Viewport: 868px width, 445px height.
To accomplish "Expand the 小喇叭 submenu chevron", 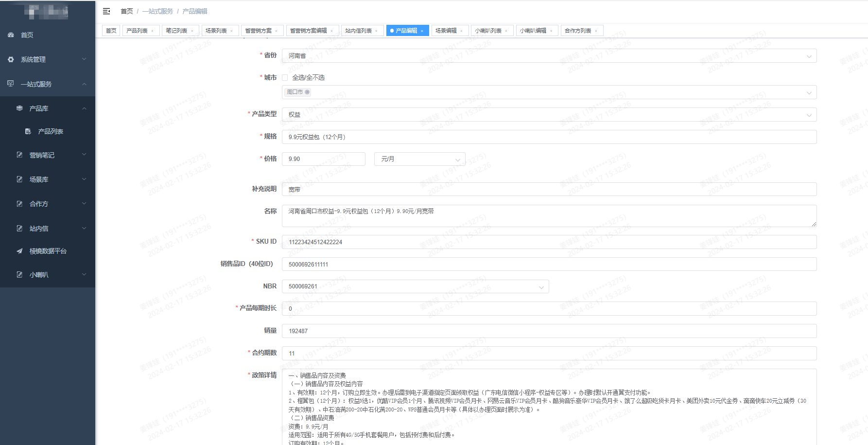I will (x=84, y=274).
